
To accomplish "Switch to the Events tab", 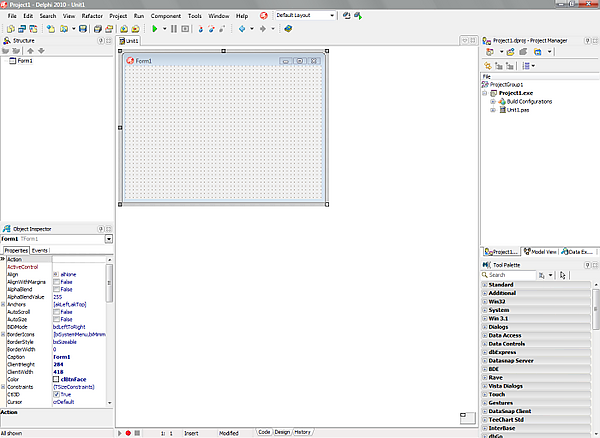I will (x=41, y=250).
